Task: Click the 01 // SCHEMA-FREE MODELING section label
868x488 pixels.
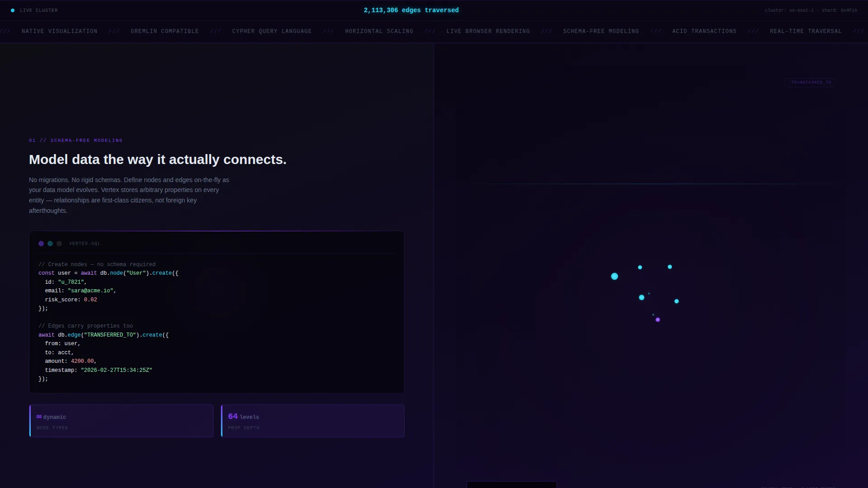Action: click(x=76, y=141)
